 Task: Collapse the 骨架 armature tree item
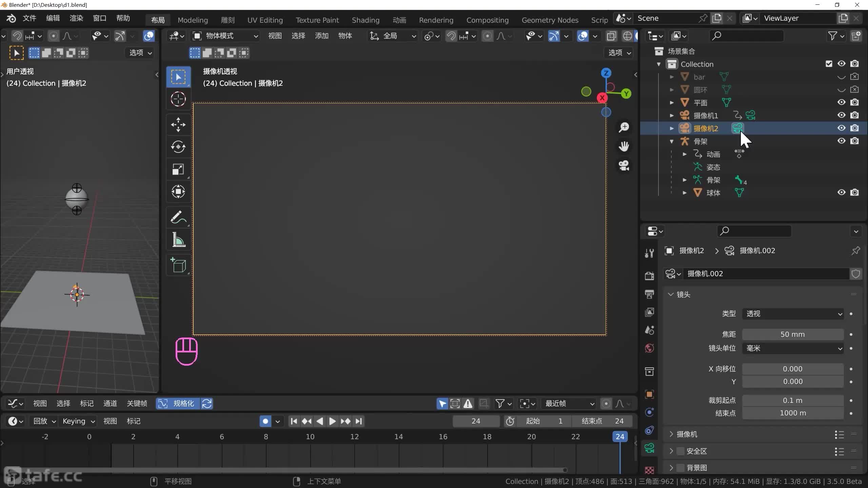(672, 141)
